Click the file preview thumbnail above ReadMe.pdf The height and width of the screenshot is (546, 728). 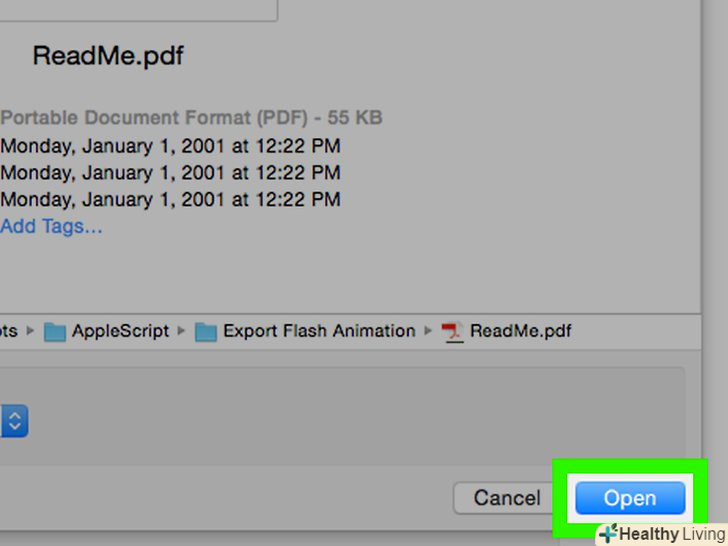(140, 10)
